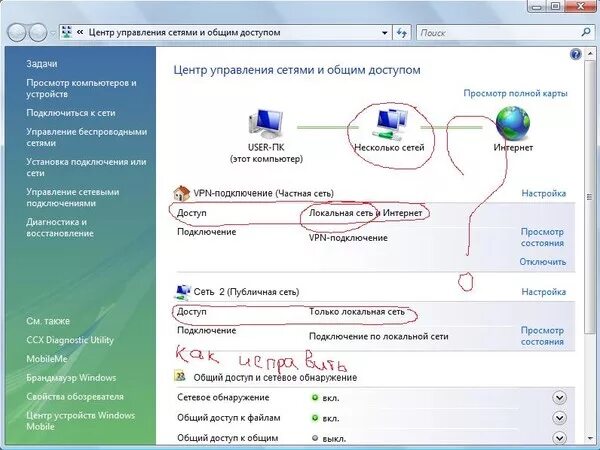Click the VPN-подключение house icon
The image size is (600, 450).
click(x=182, y=193)
